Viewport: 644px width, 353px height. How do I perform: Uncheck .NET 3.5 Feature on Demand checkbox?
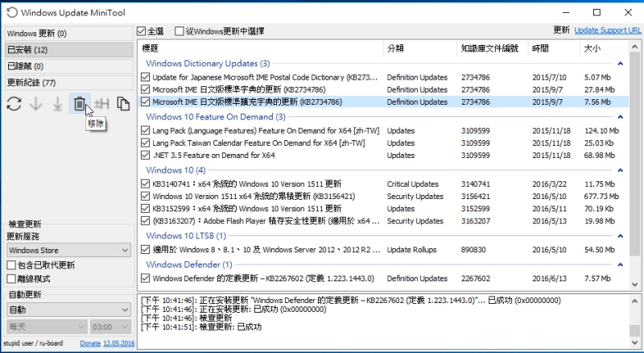click(145, 155)
